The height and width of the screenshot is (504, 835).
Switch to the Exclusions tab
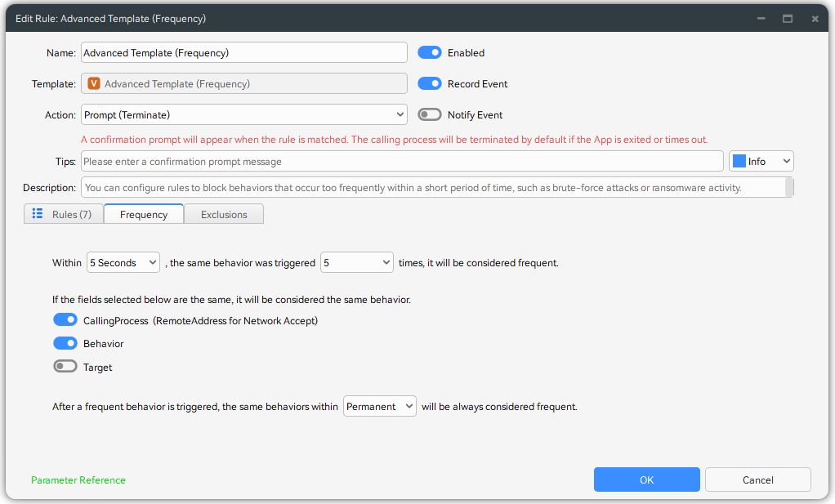[x=224, y=214]
